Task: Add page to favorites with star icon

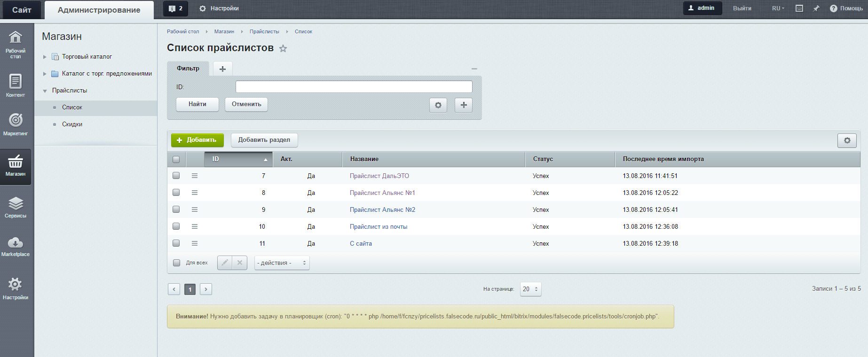Action: pos(283,48)
